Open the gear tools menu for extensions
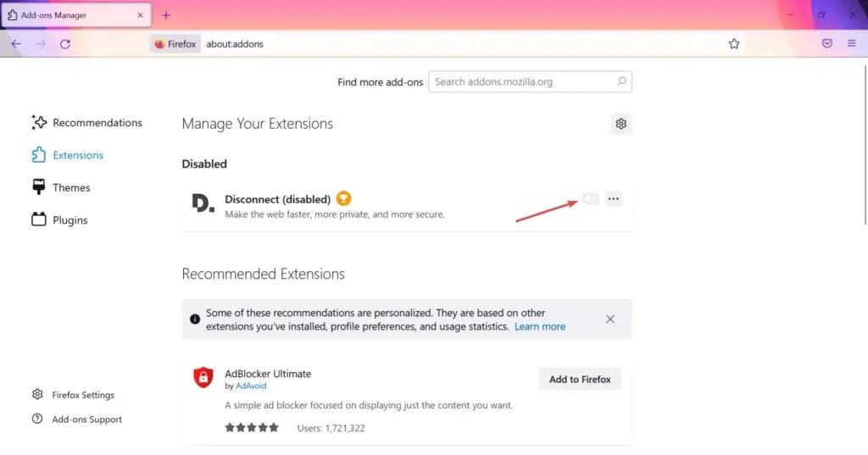 pyautogui.click(x=621, y=124)
